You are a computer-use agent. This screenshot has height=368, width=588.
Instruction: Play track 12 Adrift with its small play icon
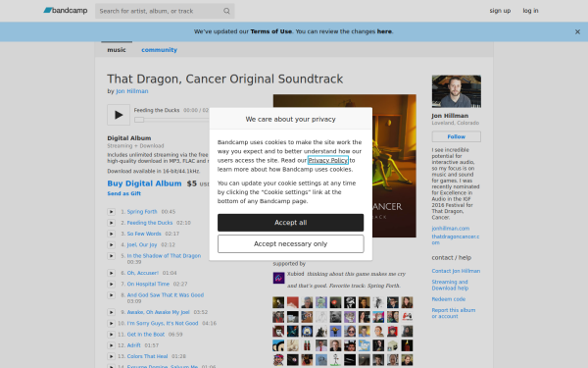pyautogui.click(x=111, y=345)
